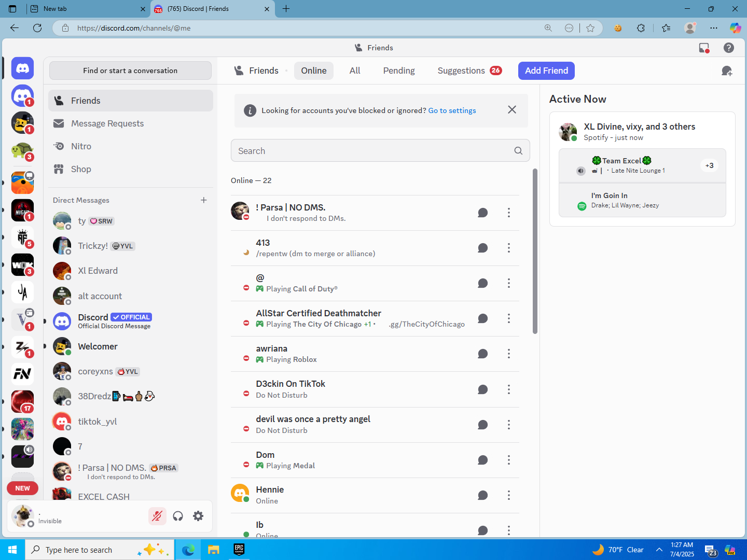The height and width of the screenshot is (560, 747).
Task: Click the browser address bar URL
Action: [134, 28]
